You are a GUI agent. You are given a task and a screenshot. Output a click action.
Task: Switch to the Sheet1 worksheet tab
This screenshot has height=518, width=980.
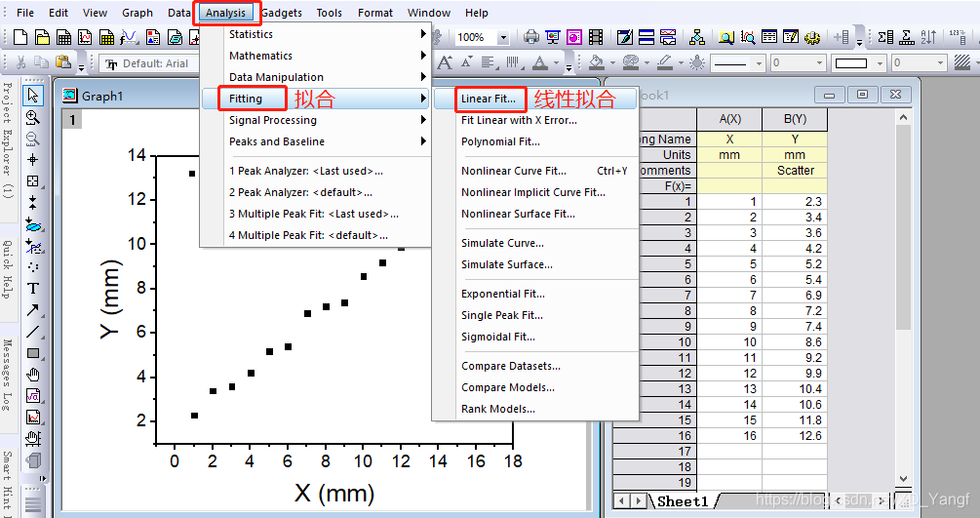pyautogui.click(x=683, y=501)
